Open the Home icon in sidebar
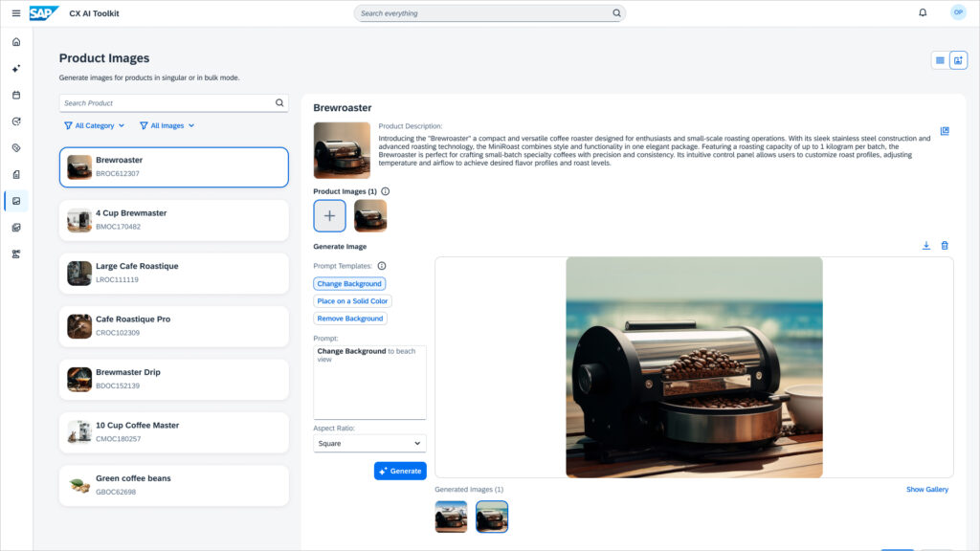The width and height of the screenshot is (980, 551). click(16, 42)
